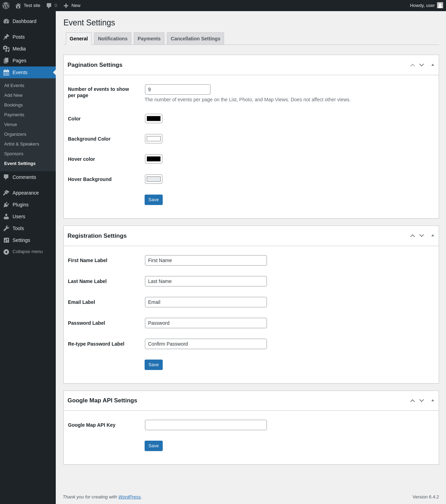446x504 pixels.
Task: Click the Users person icon
Action: click(6, 216)
